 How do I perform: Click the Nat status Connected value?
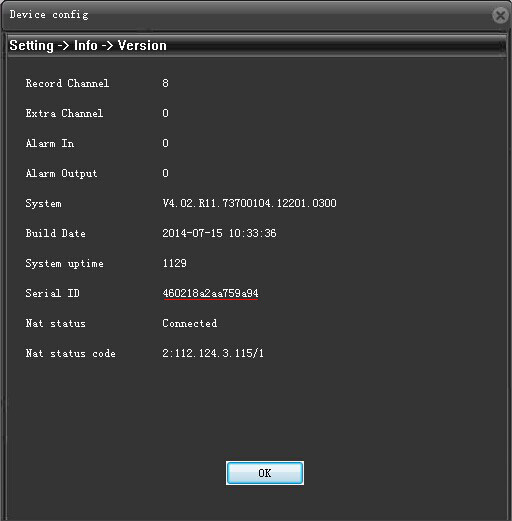[190, 323]
